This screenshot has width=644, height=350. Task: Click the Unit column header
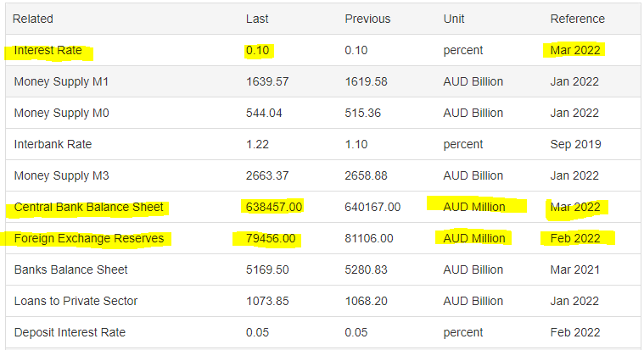[x=454, y=19]
